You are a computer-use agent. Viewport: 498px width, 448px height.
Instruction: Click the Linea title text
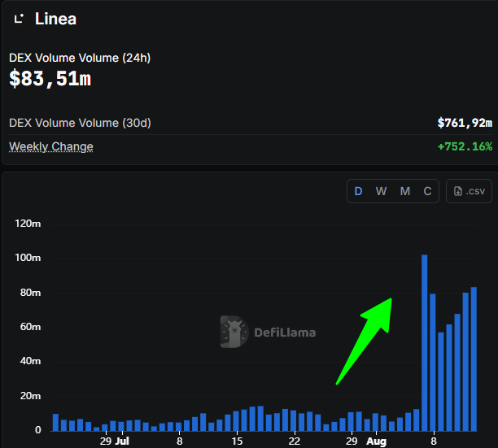pos(55,19)
